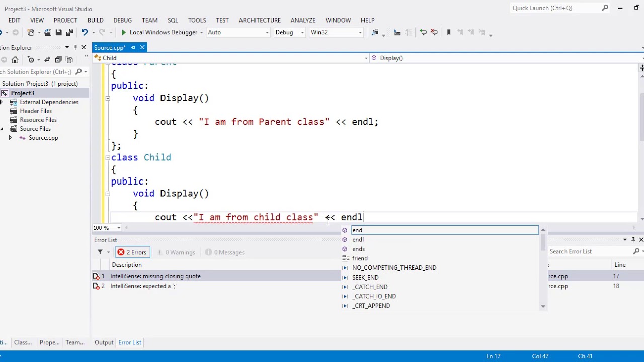Close the Solution Explorer panel
The height and width of the screenshot is (362, 644).
click(x=84, y=47)
